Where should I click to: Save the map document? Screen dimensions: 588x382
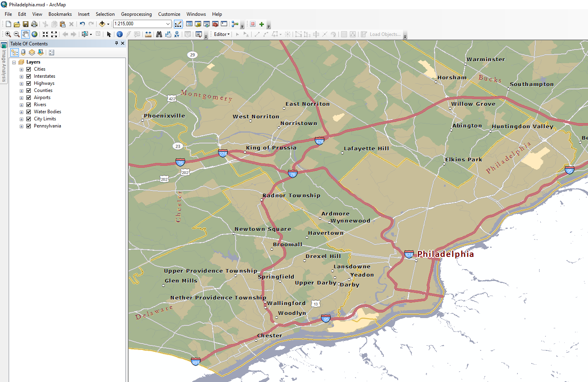click(26, 24)
